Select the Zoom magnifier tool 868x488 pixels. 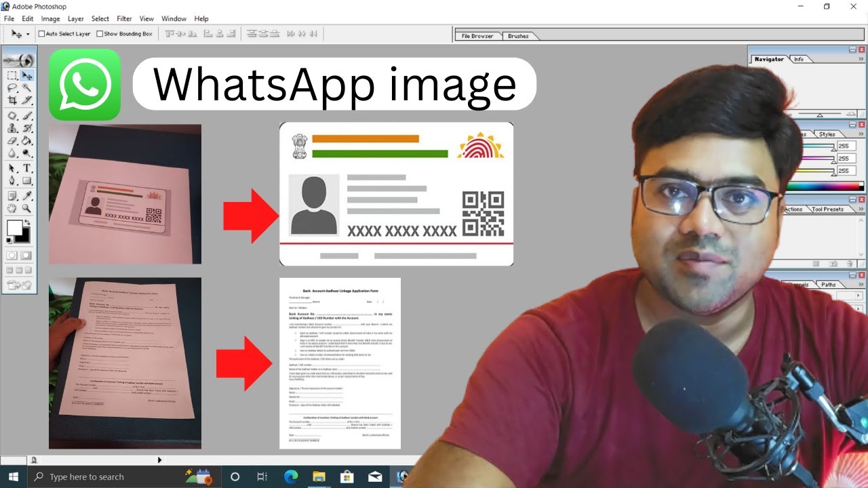pos(26,208)
